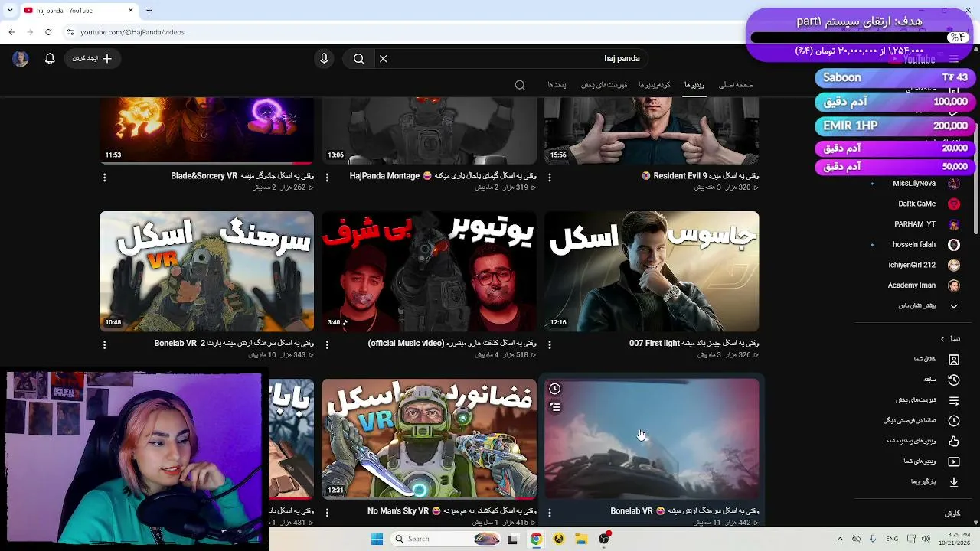Switch to the Posts (پست‌ها) channel tab
This screenshot has height=551, width=980.
557,85
